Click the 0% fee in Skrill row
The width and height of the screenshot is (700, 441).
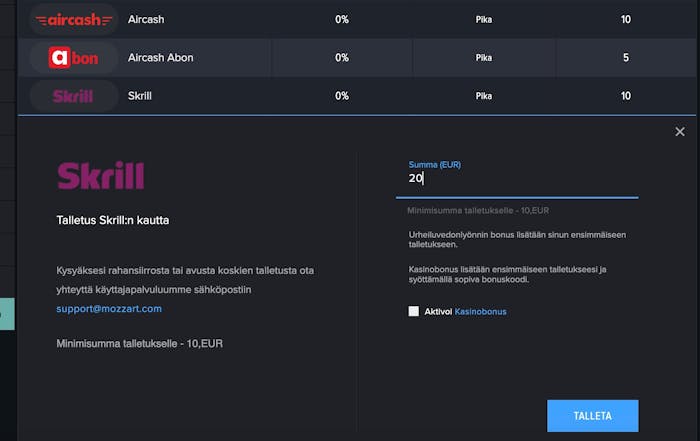[342, 96]
